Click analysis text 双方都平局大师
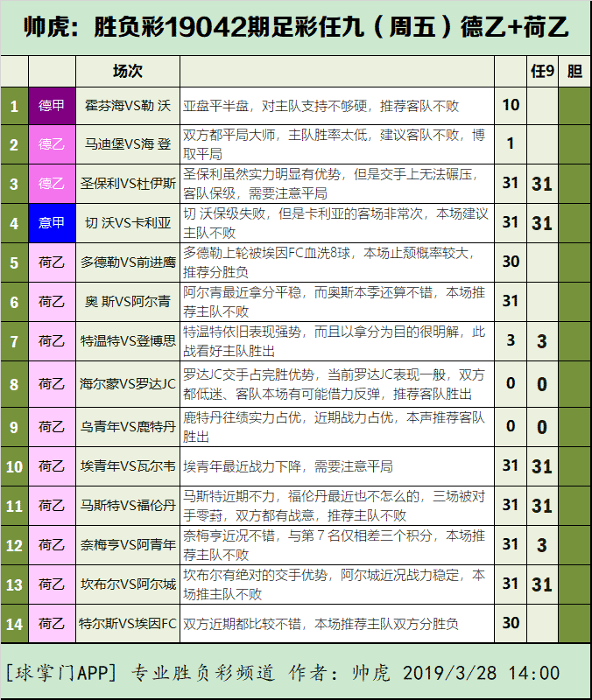The height and width of the screenshot is (700, 592). pos(229,135)
